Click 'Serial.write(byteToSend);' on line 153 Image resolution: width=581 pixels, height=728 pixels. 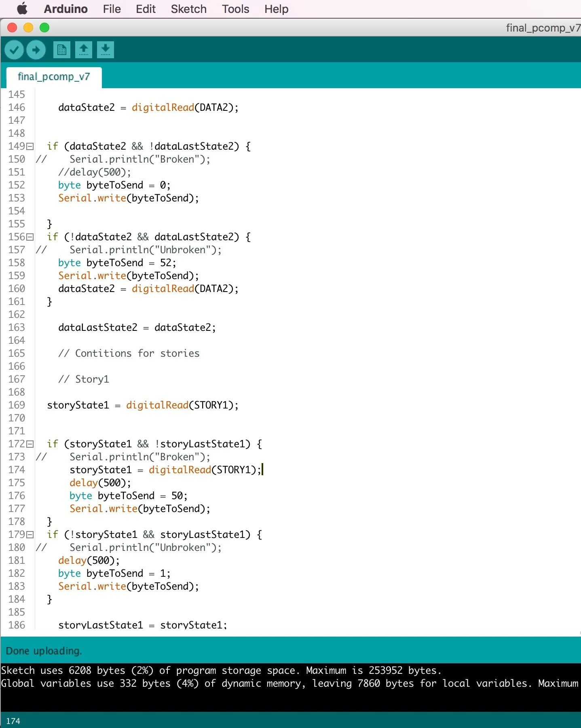click(129, 198)
